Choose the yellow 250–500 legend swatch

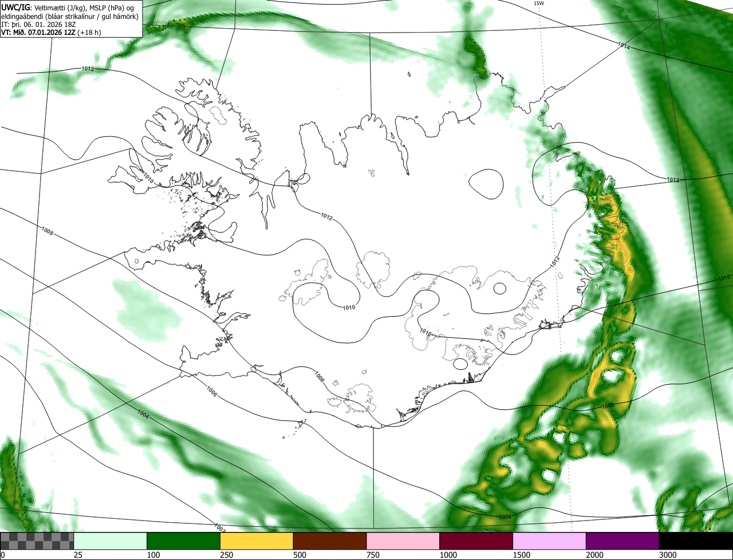point(257,541)
